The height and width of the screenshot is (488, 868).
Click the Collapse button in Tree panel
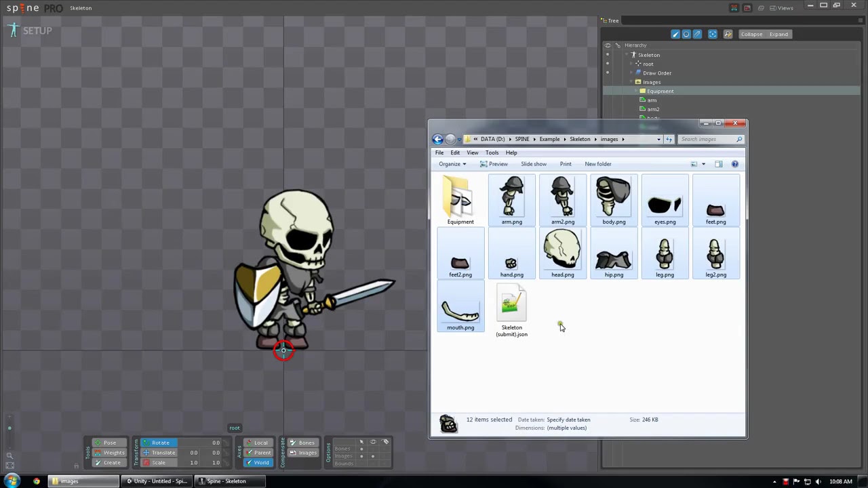[x=751, y=34]
